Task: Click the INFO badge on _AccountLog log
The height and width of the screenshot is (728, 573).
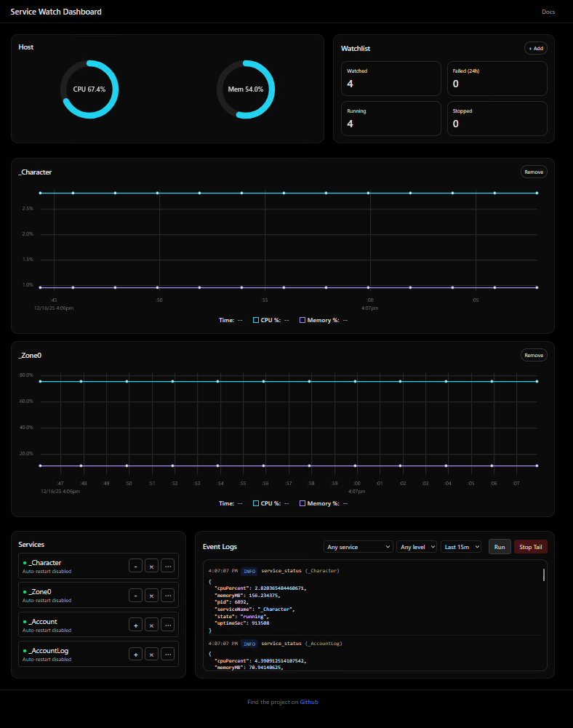Action: pyautogui.click(x=249, y=644)
